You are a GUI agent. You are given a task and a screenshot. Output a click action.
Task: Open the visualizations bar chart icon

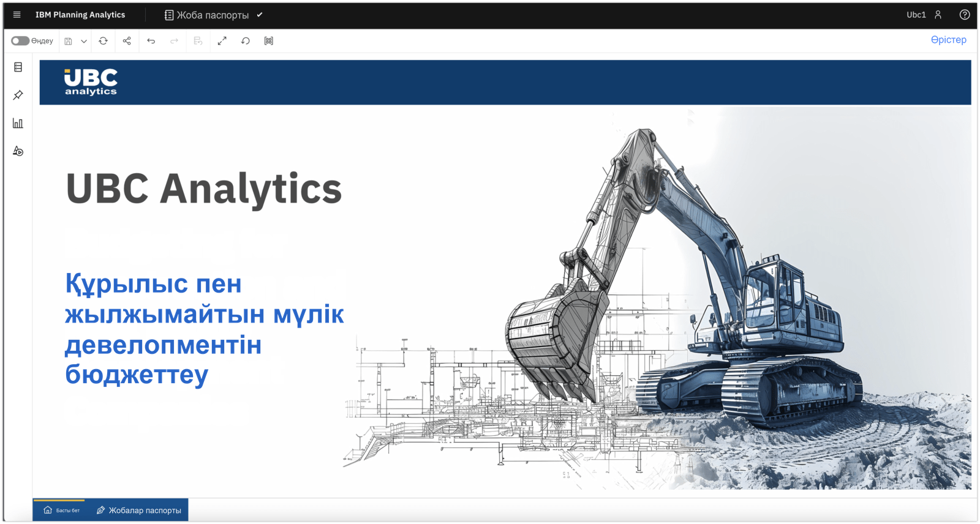tap(18, 123)
